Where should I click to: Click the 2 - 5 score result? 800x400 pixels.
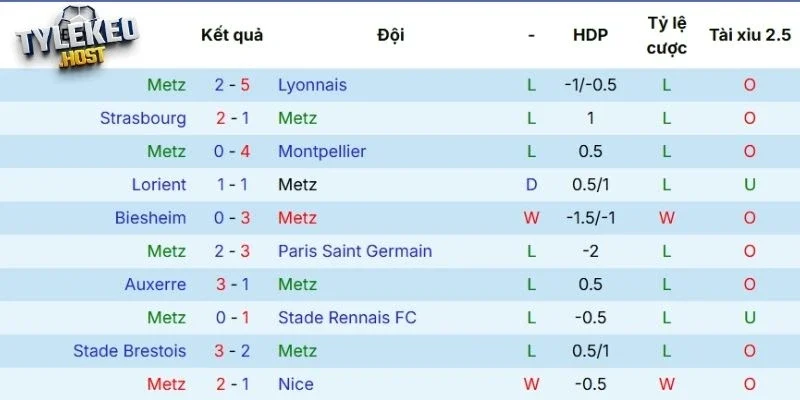pyautogui.click(x=232, y=85)
